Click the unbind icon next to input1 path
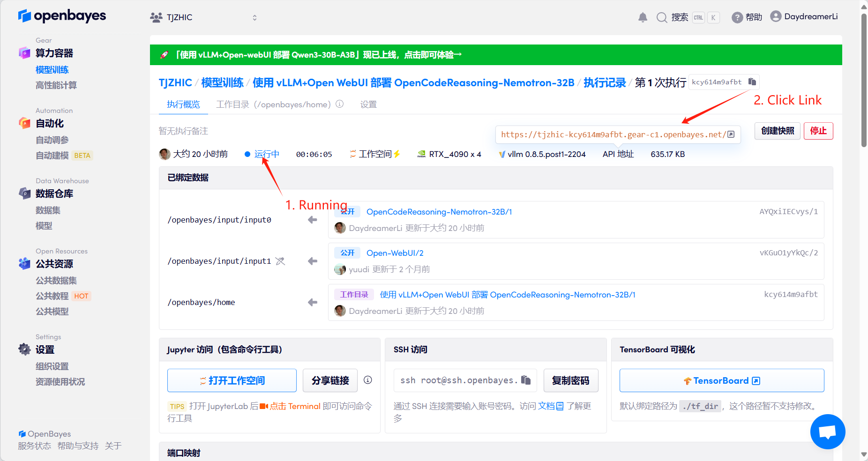This screenshot has height=461, width=868. click(280, 261)
